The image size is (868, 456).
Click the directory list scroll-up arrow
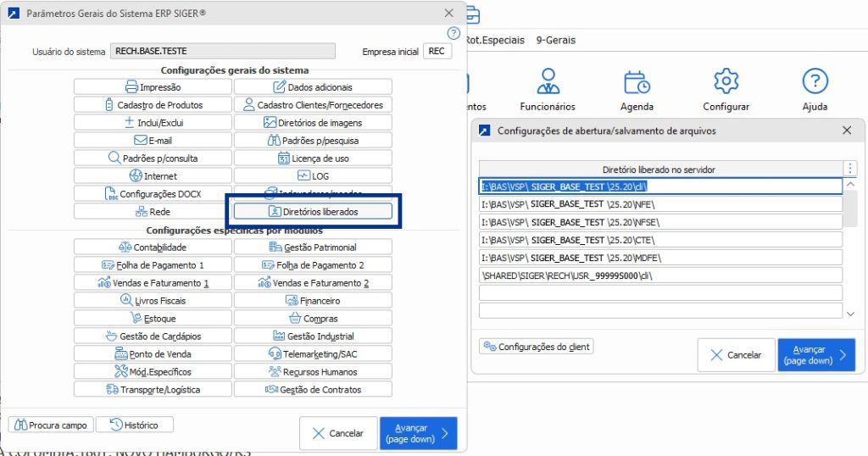tap(850, 184)
